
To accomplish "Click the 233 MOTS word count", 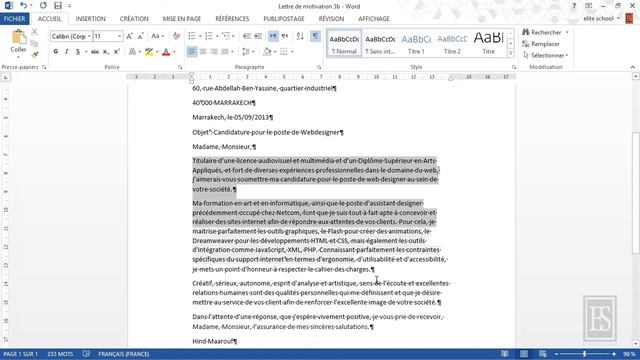I will pos(60,354).
